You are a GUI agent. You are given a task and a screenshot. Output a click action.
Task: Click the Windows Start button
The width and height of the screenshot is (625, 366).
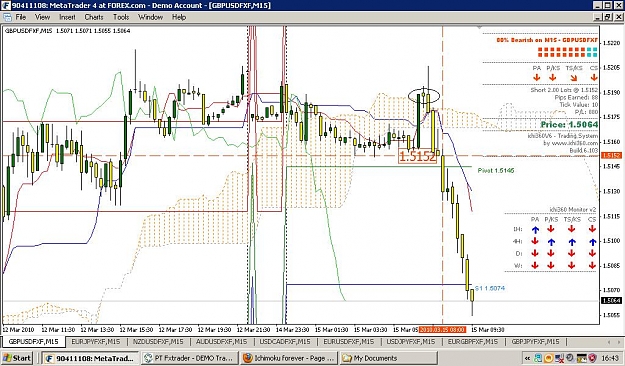(x=18, y=358)
